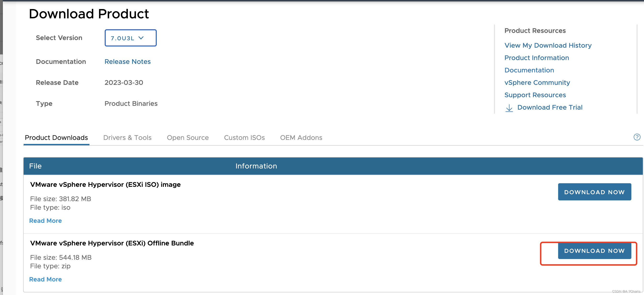Viewport: 644px width, 295px height.
Task: Open the Custom ISOs tab
Action: 244,138
